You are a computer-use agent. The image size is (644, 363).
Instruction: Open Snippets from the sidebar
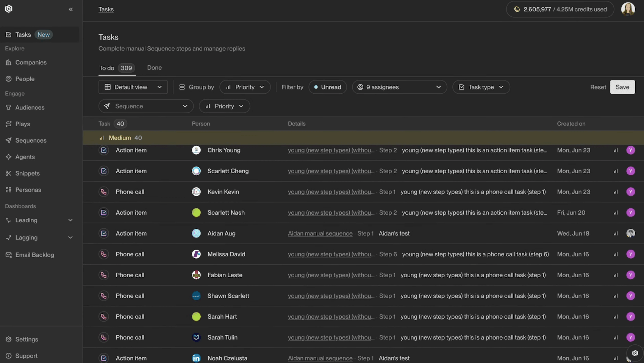coord(27,173)
